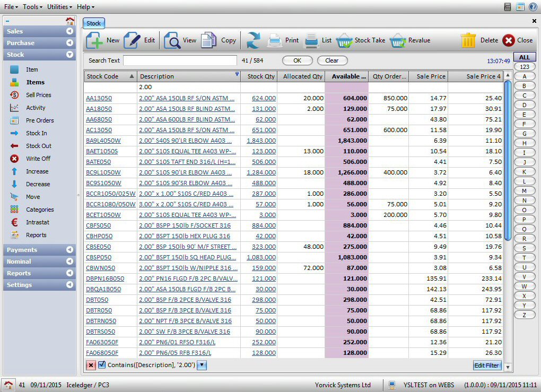
Task: Open stock code AA13050
Action: (x=100, y=98)
